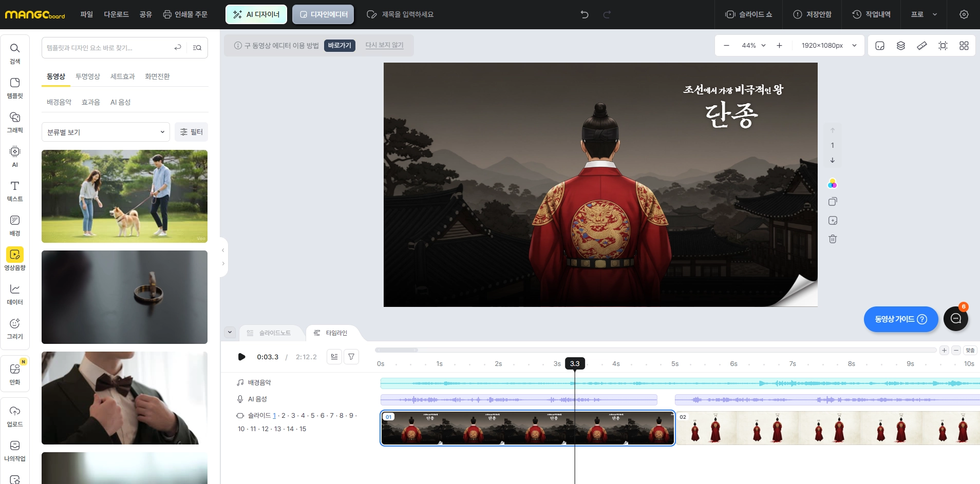Open the 분류별 보기 dropdown
Screen dimensions: 980x484
[106, 132]
